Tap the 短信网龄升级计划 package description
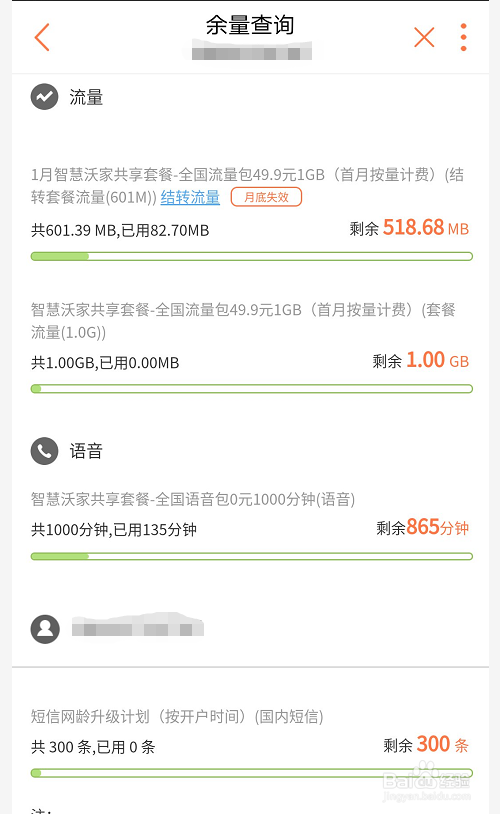This screenshot has width=500, height=814. (177, 716)
